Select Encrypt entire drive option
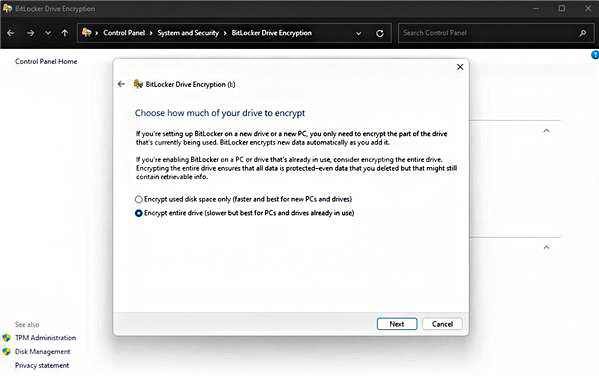The height and width of the screenshot is (376, 599). [x=138, y=213]
